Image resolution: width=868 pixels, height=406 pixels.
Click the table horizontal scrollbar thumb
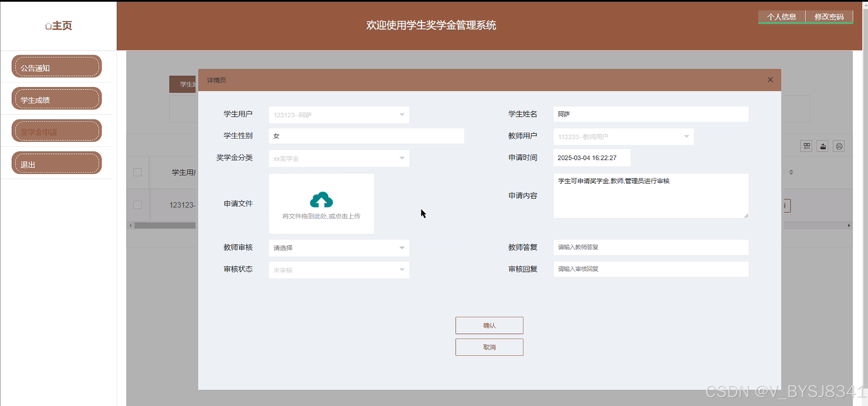click(x=165, y=226)
